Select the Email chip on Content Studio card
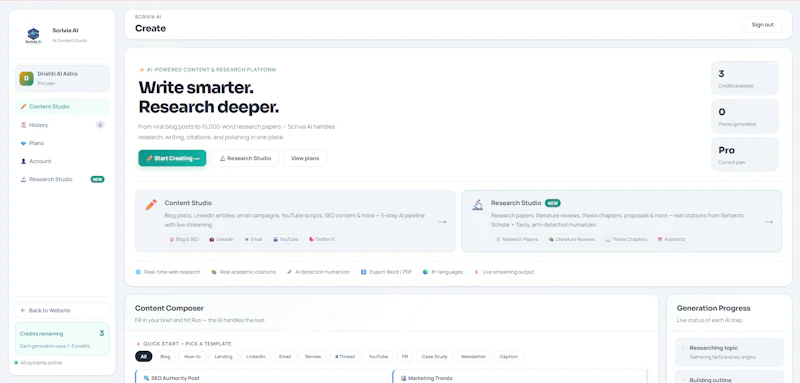 pos(253,239)
